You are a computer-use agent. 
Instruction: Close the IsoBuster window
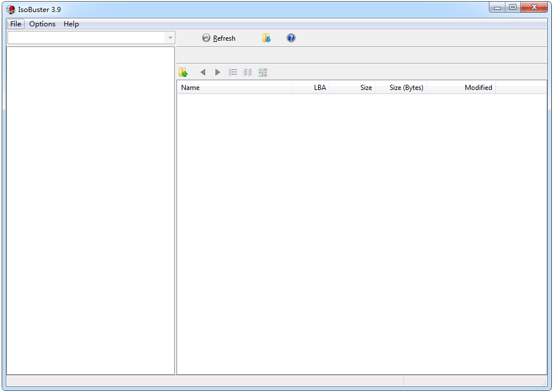(x=534, y=7)
